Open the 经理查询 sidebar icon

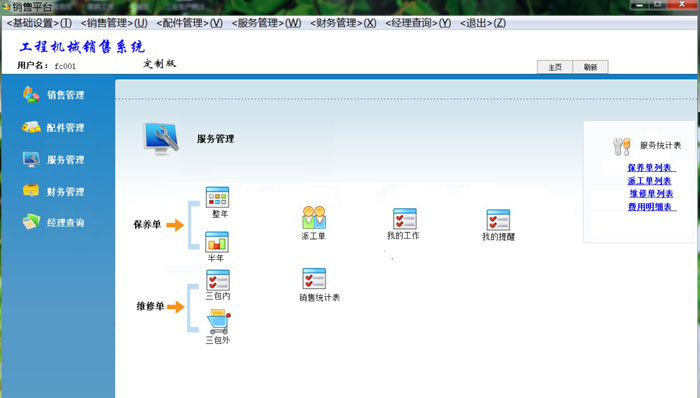pyautogui.click(x=31, y=222)
